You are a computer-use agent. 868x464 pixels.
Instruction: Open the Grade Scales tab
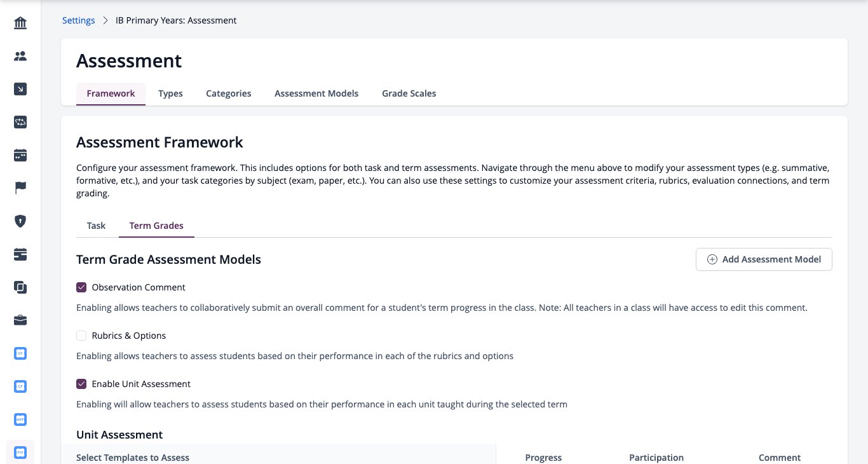click(x=409, y=93)
